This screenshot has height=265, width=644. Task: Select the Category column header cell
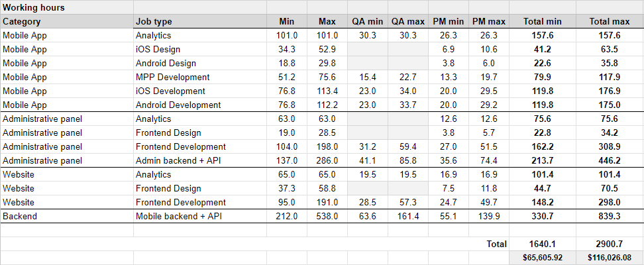tap(22, 21)
